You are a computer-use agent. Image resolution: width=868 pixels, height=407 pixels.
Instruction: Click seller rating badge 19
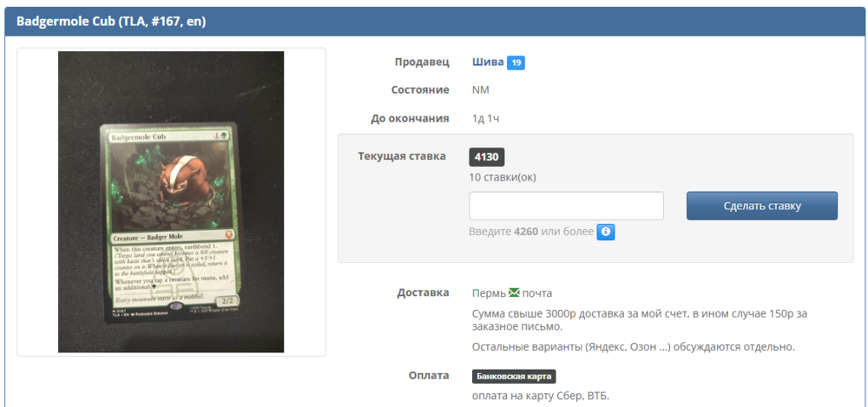(x=516, y=62)
